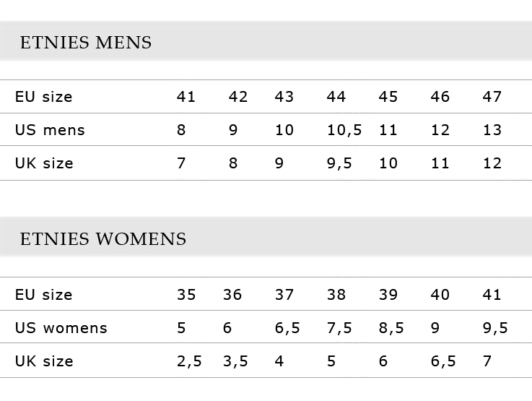This screenshot has width=532, height=401.
Task: Click womens UK size 3,5
Action: pyautogui.click(x=235, y=361)
